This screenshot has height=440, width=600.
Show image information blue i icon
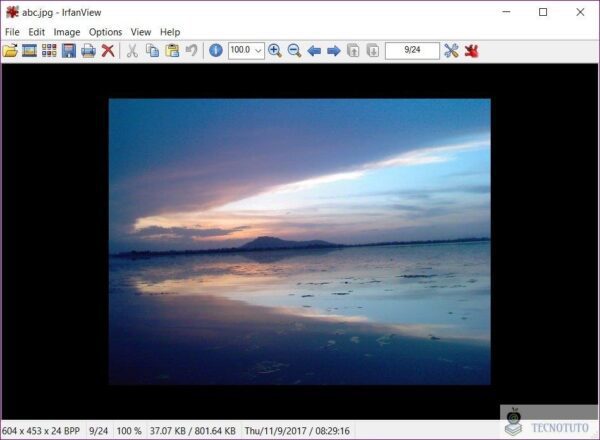(x=216, y=51)
